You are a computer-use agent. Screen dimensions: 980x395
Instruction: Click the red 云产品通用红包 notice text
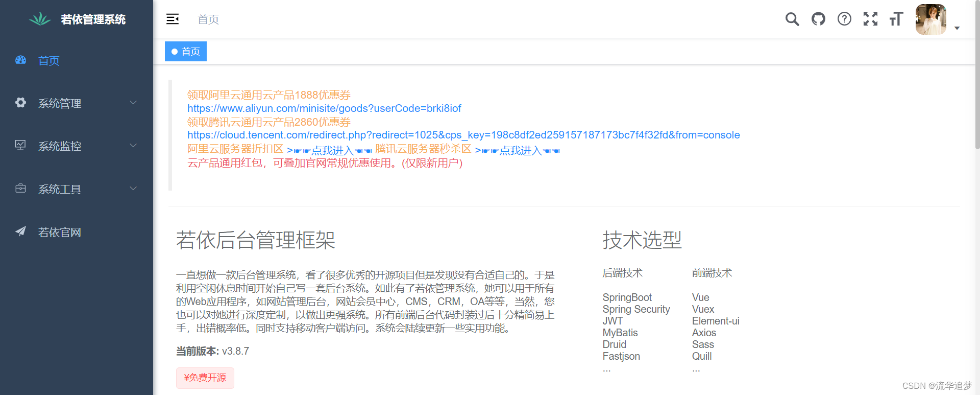pos(325,163)
